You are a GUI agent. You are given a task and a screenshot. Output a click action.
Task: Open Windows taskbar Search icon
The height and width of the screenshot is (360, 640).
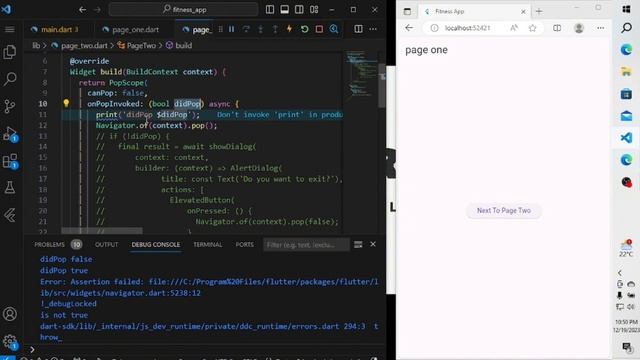[x=626, y=28]
